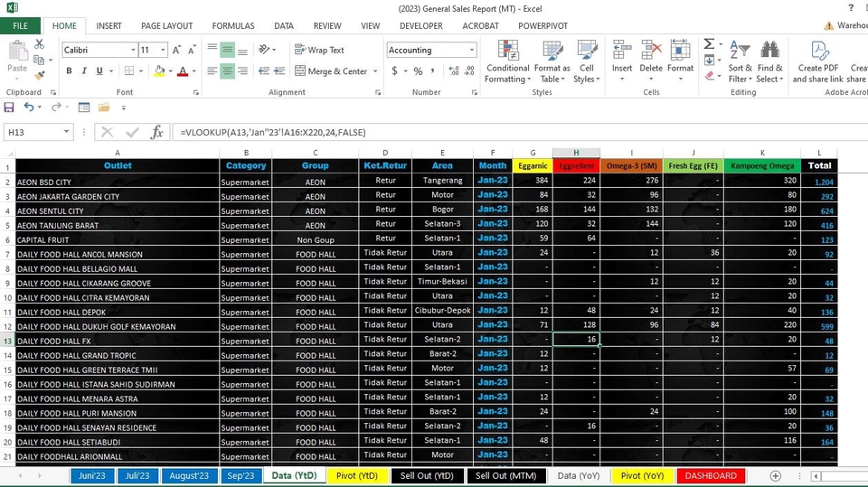Screen dimensions: 868x487
Task: Click the AutoSum sigma icon
Action: pyautogui.click(x=709, y=43)
